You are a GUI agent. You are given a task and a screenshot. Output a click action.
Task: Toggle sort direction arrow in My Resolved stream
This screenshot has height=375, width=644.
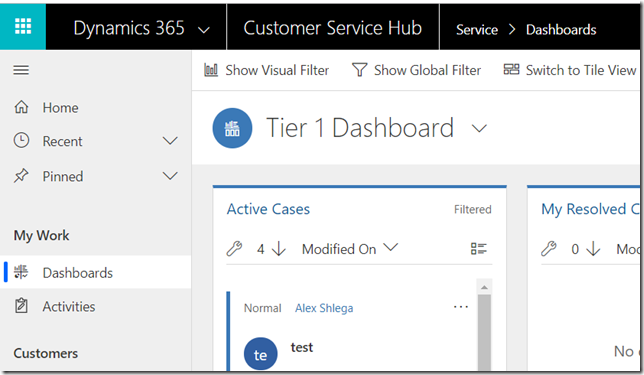pyautogui.click(x=593, y=248)
